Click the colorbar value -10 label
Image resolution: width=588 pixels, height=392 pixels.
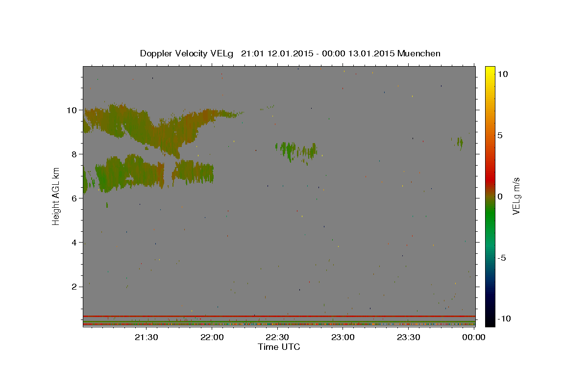pos(504,319)
